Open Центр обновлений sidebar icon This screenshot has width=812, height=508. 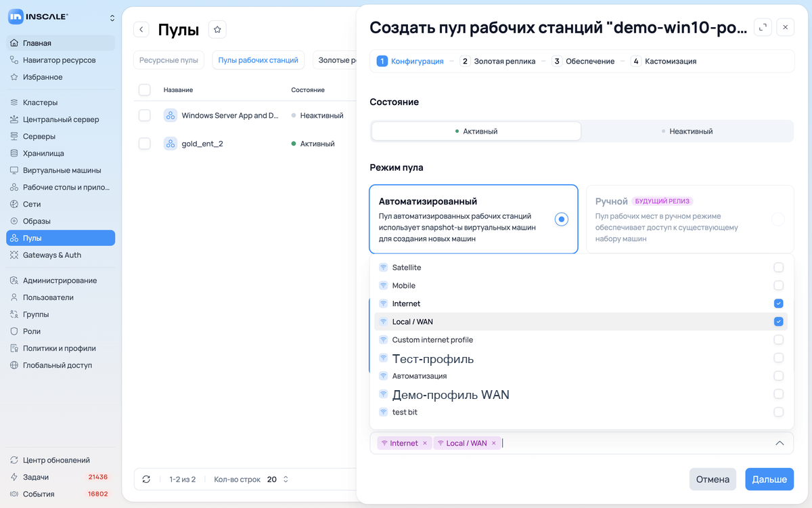(14, 460)
